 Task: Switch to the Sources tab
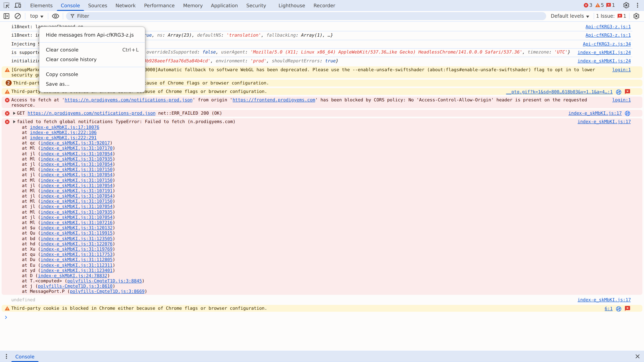[97, 5]
